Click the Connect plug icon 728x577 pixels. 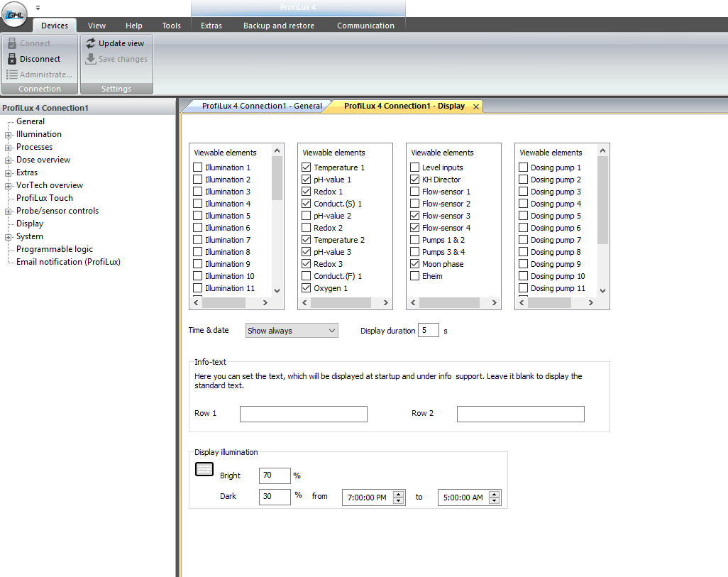click(x=12, y=43)
